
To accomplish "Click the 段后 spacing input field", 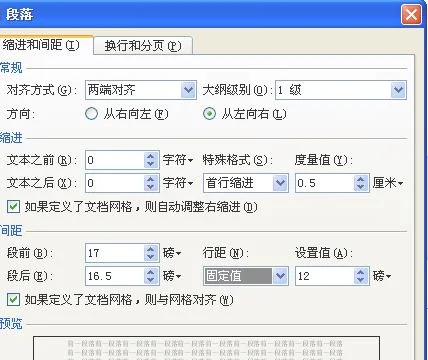I will point(115,276).
